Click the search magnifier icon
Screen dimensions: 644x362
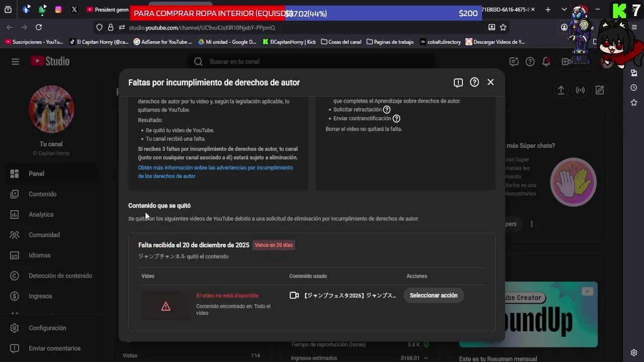[198, 61]
